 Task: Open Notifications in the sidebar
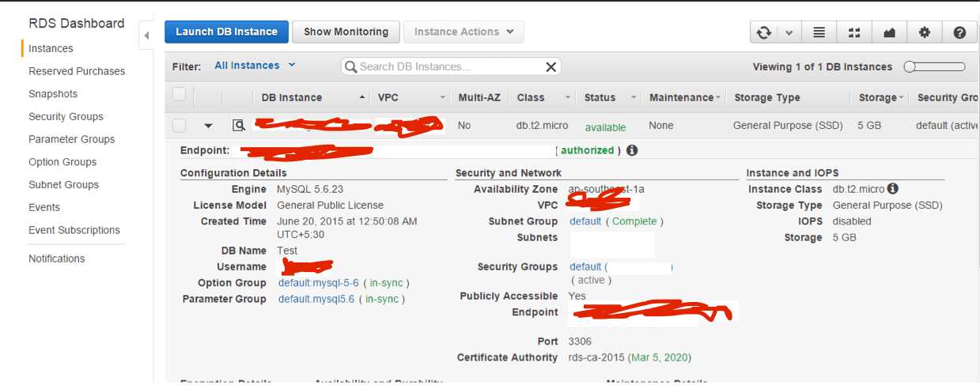coord(57,259)
